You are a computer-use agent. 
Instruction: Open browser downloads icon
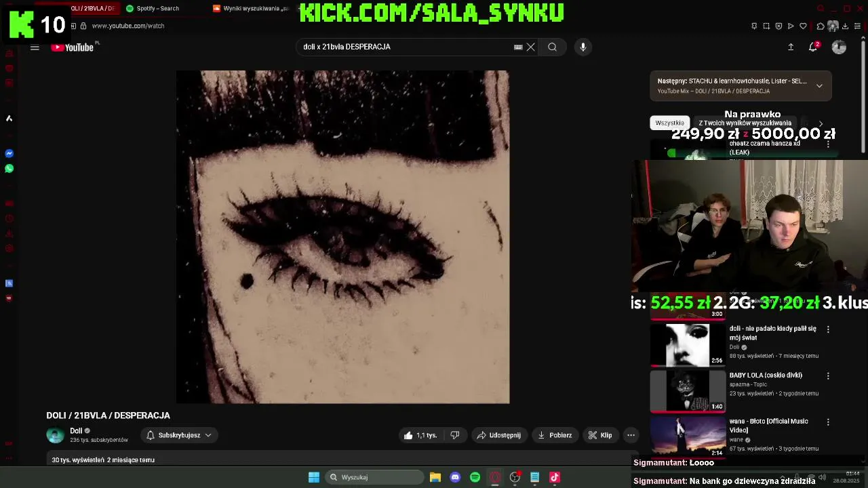tap(845, 26)
